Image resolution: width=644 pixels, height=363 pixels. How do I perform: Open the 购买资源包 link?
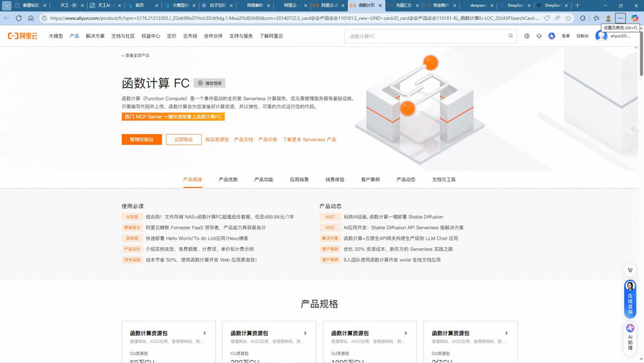[x=217, y=140]
